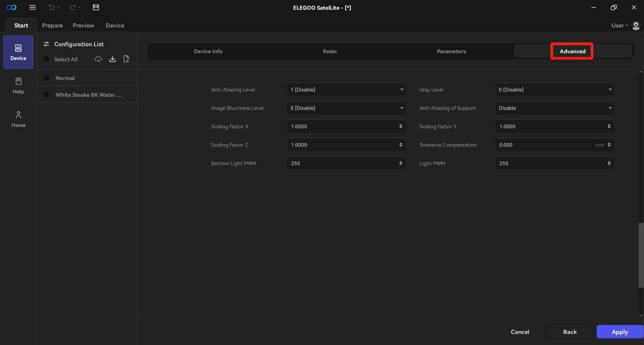Select the Device sidebar icon

click(18, 52)
